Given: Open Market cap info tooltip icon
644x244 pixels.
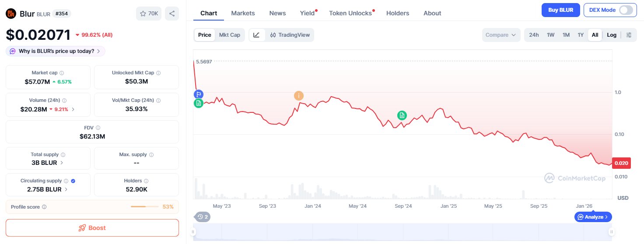Looking at the screenshot, I should (x=62, y=73).
